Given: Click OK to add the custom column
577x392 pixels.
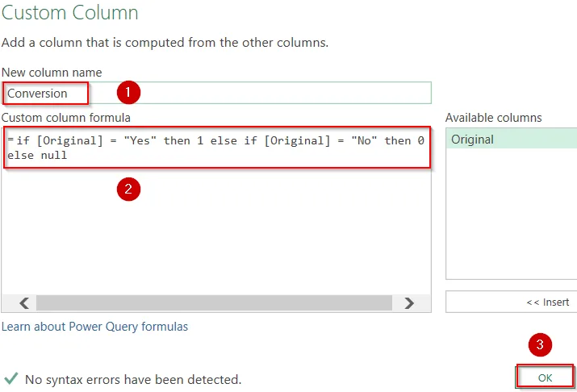Looking at the screenshot, I should click(x=545, y=377).
